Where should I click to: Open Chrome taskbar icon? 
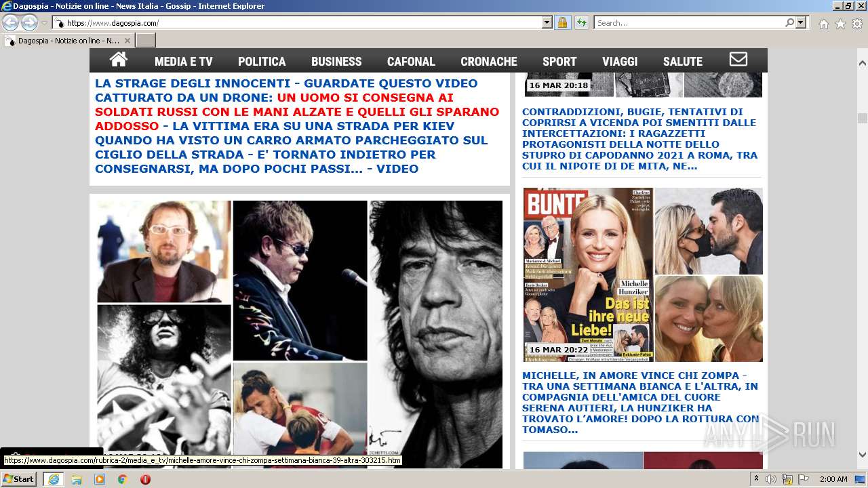[123, 479]
